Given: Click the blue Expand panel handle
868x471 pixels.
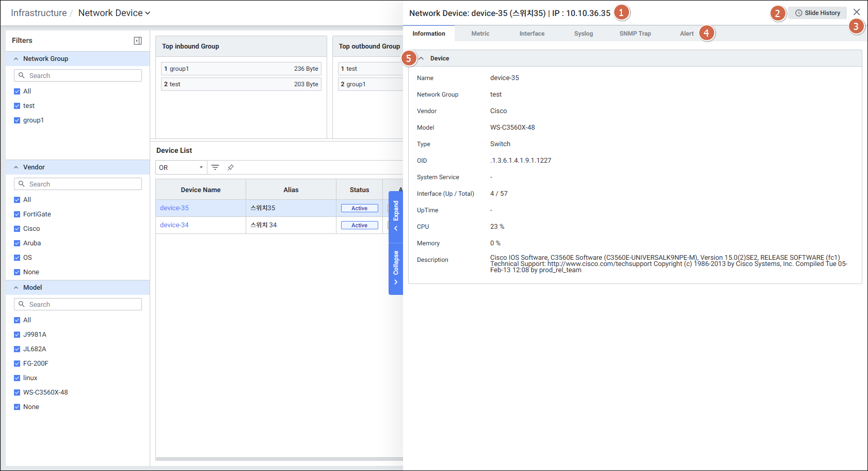Looking at the screenshot, I should pos(396,216).
